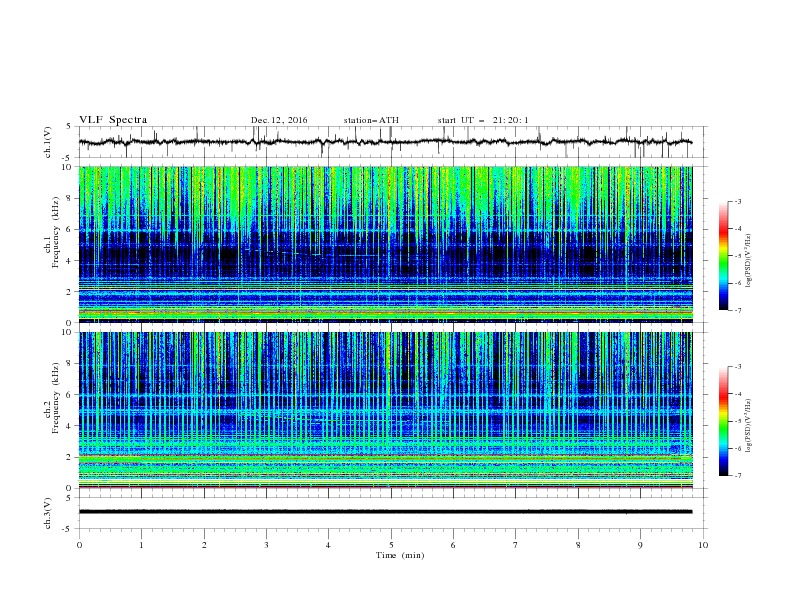This screenshot has width=792, height=612.
Task: Click the "start UT = 21:20: 1" header text
Action: click(483, 120)
